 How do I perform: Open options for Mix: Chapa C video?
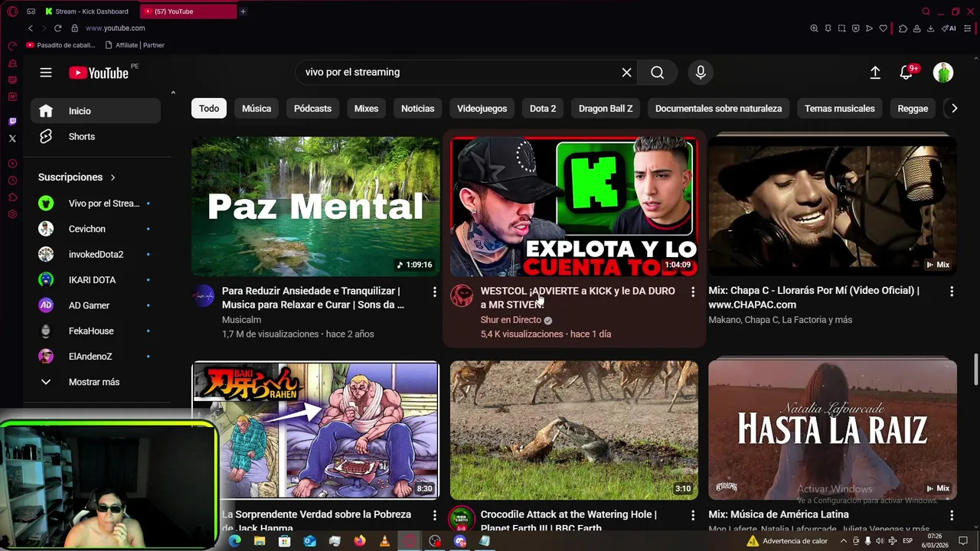(x=952, y=292)
